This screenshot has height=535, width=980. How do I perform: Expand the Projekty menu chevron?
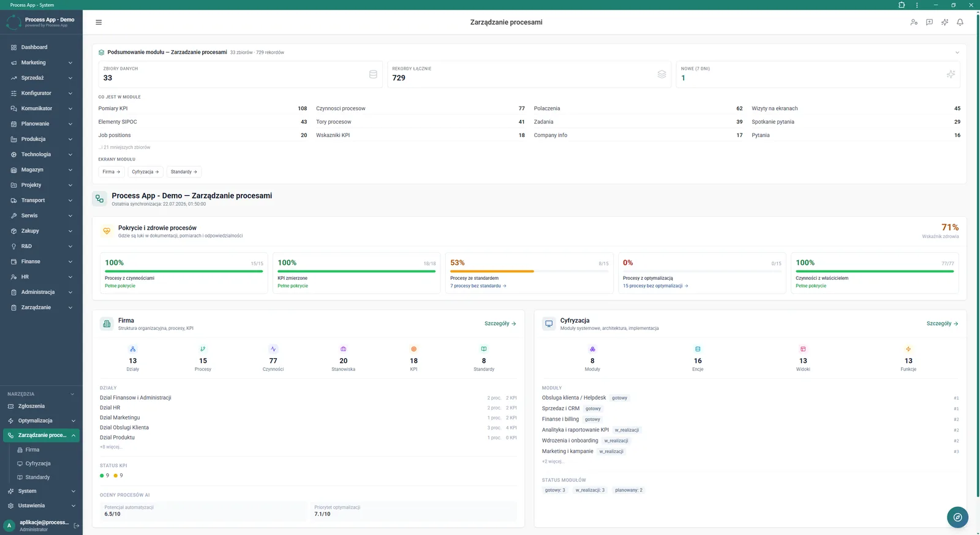click(x=70, y=185)
